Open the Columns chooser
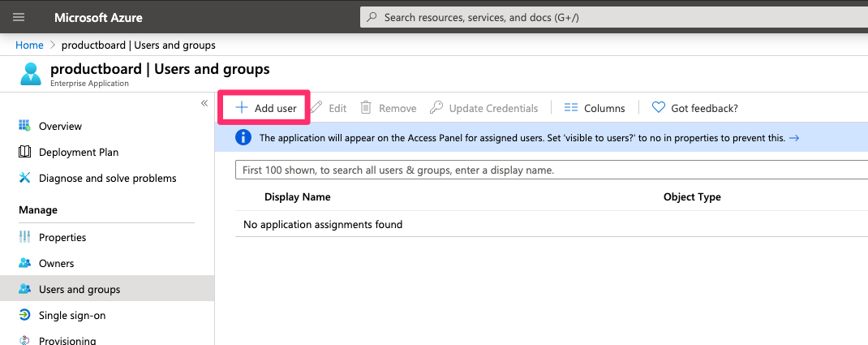 point(595,108)
